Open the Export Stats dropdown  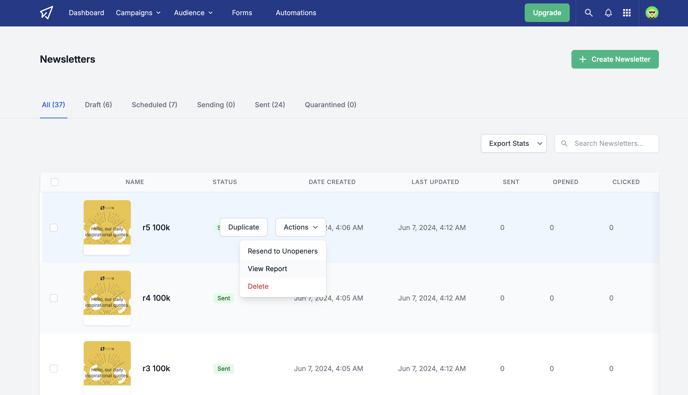point(513,144)
